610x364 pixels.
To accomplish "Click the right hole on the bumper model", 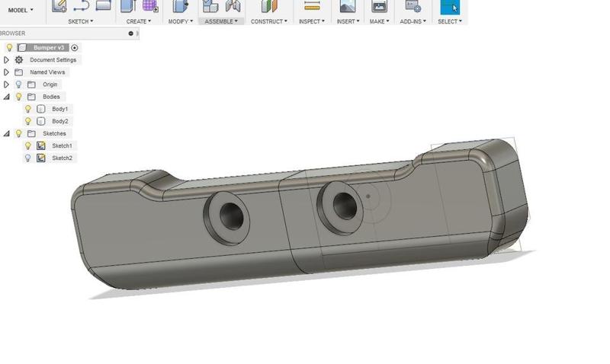I will pyautogui.click(x=345, y=206).
